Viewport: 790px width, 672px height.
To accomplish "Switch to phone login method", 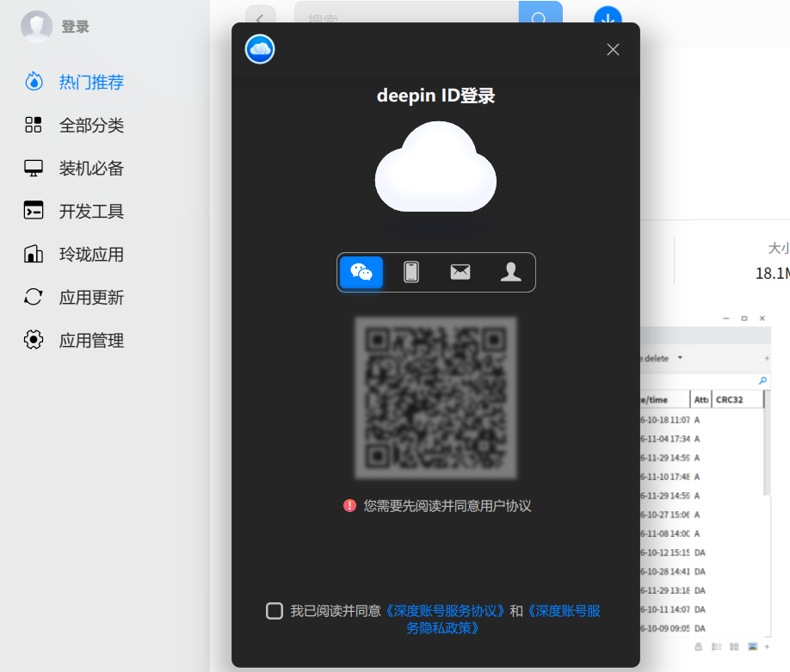I will 411,272.
